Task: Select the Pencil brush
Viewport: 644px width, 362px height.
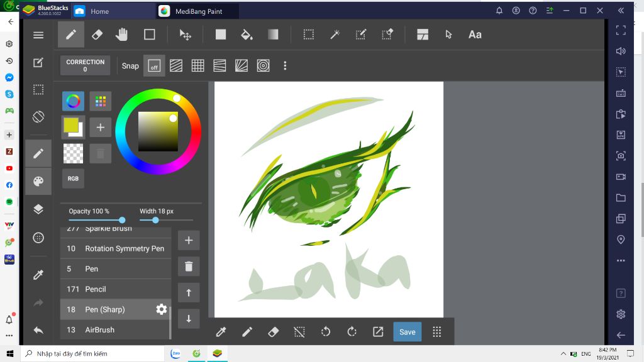Action: (116, 289)
